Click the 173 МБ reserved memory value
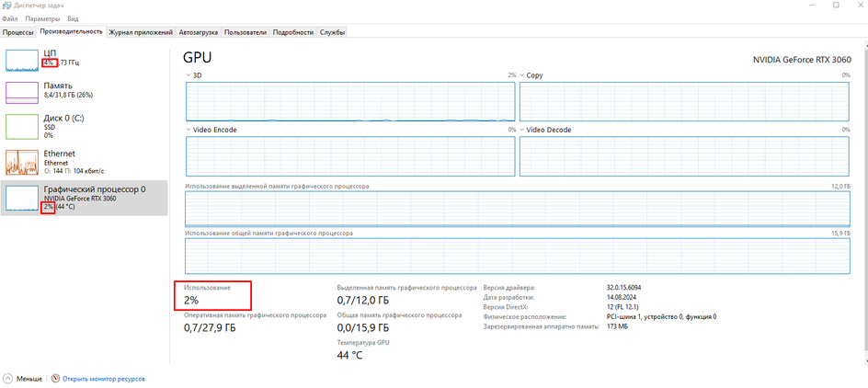Viewport: 868px width, 388px height. point(617,326)
